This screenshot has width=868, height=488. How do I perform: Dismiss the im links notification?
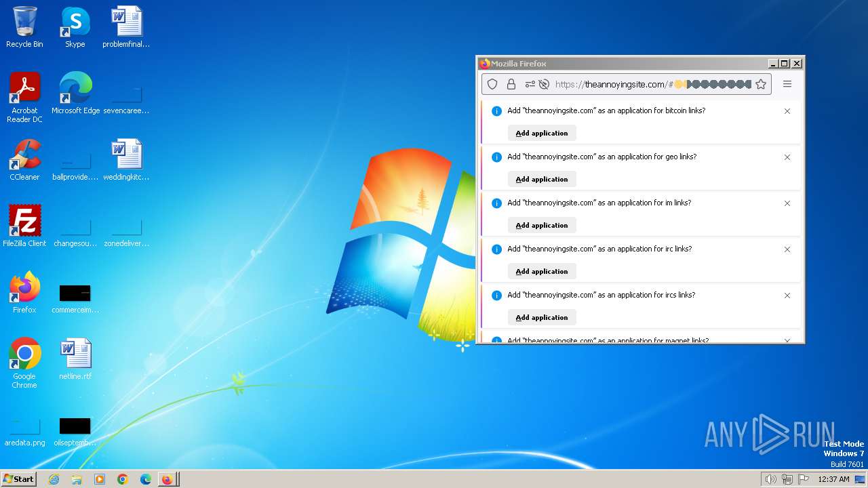787,203
